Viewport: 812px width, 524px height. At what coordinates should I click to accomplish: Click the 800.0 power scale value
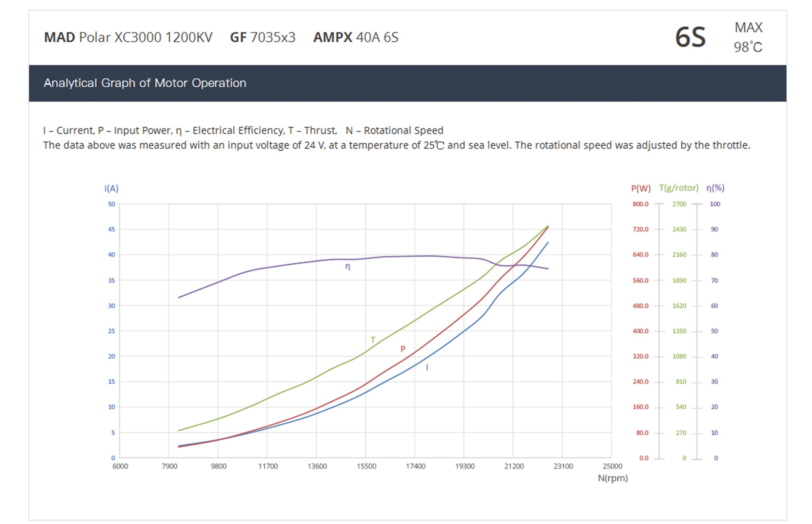coord(640,204)
